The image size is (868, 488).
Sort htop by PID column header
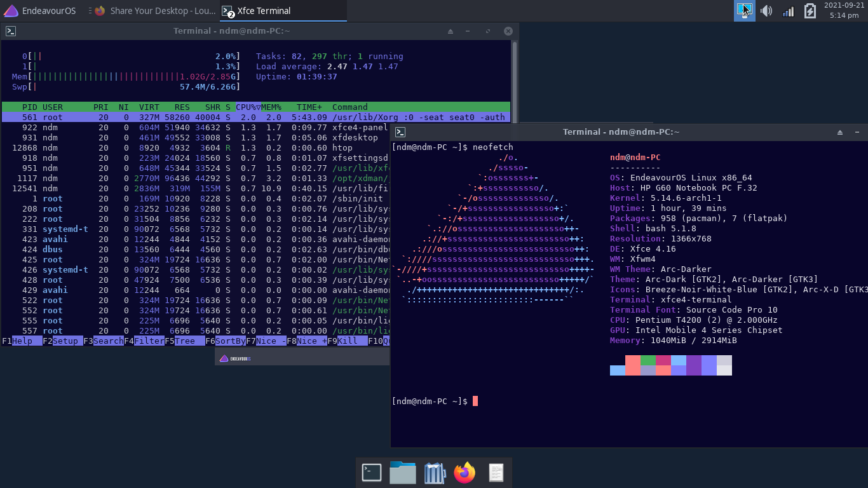pos(30,107)
